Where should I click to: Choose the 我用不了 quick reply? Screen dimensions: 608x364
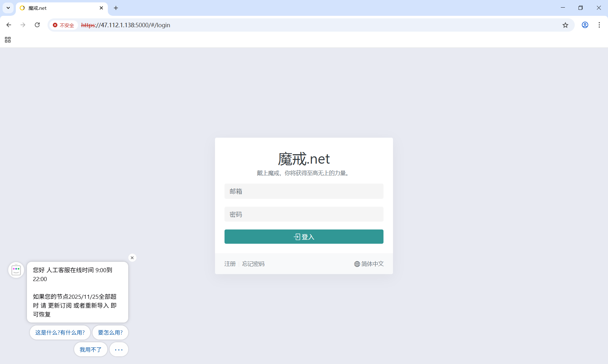(x=91, y=350)
